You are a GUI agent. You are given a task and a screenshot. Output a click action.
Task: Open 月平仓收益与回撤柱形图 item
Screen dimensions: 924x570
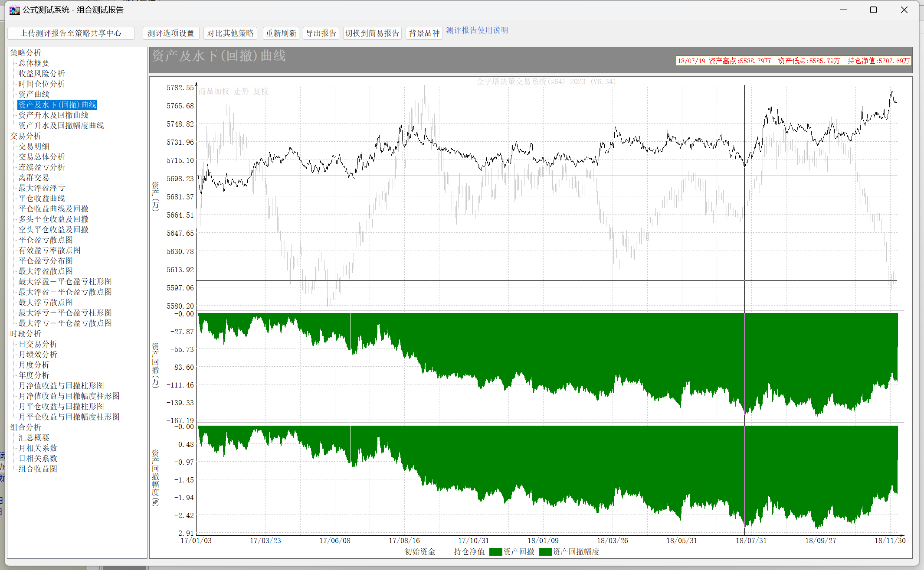(x=61, y=406)
